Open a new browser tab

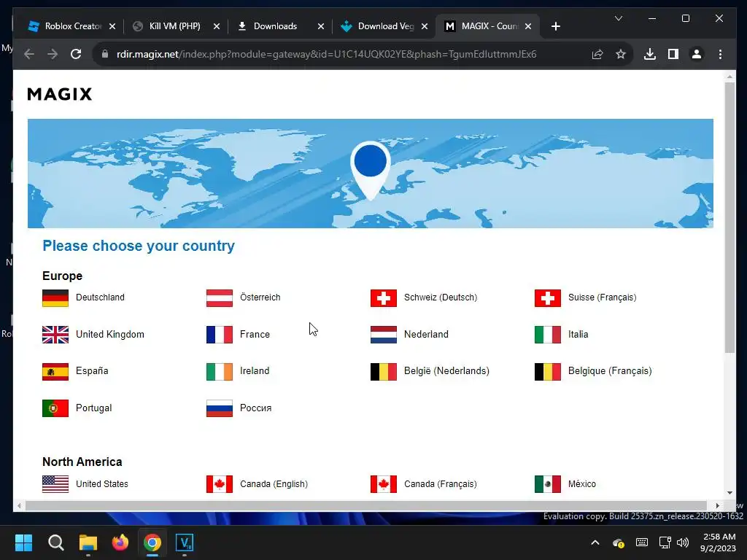point(555,26)
